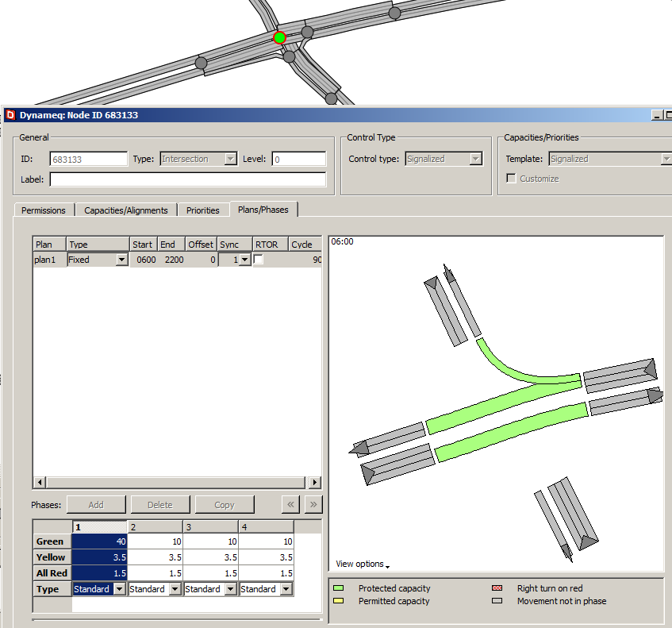Enable the Customize checkbox
The image size is (672, 628).
coord(511,178)
